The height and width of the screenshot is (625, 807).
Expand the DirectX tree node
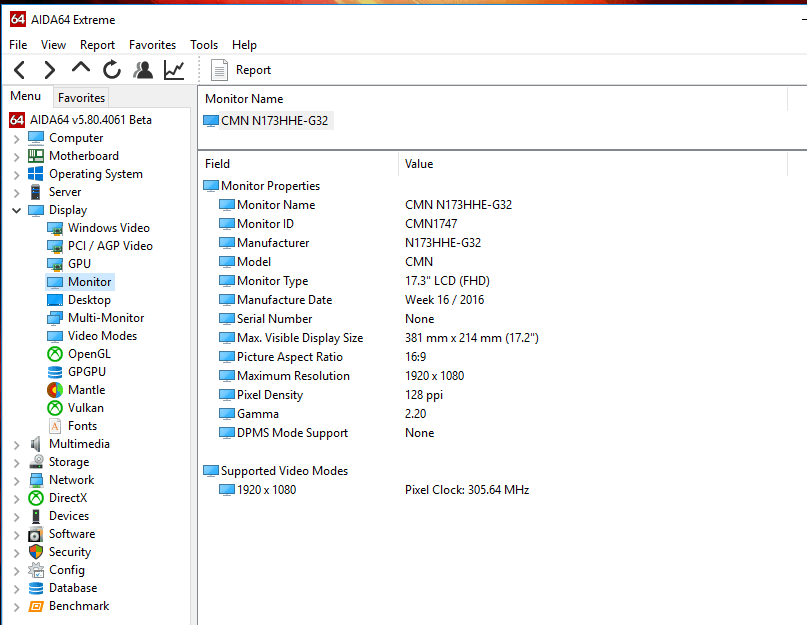[16, 499]
